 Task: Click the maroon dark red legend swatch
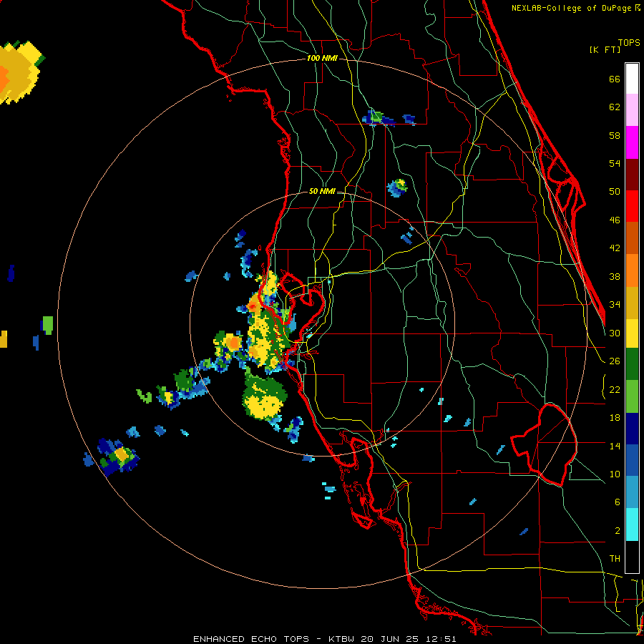click(632, 175)
